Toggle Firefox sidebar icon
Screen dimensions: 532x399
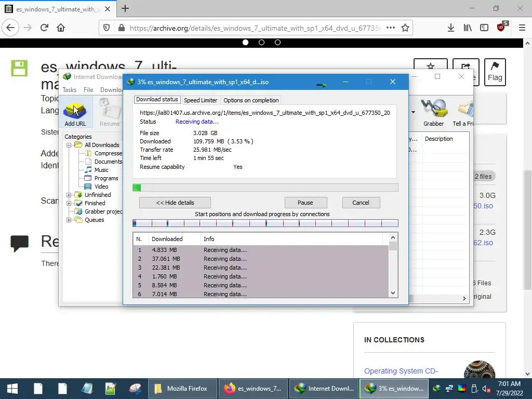click(484, 28)
